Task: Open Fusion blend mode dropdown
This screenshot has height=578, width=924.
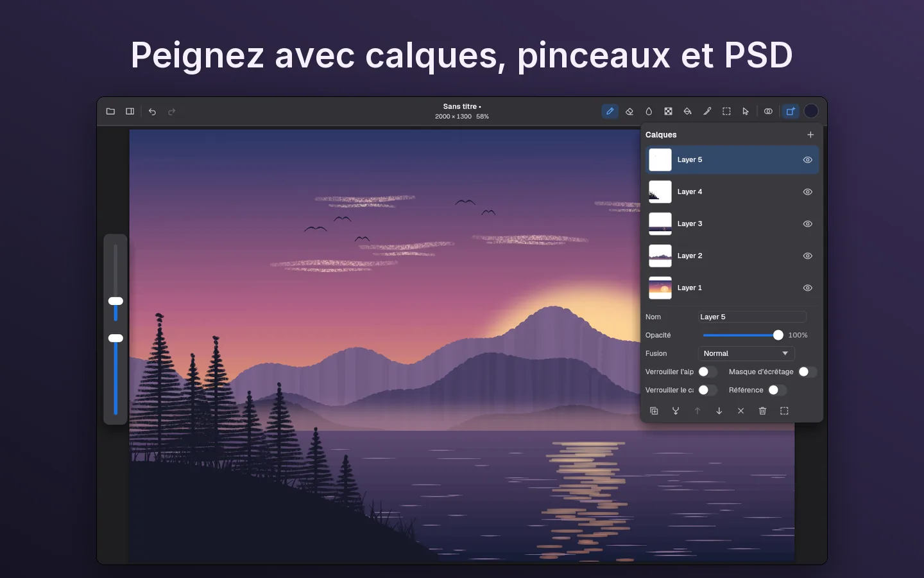Action: point(746,354)
